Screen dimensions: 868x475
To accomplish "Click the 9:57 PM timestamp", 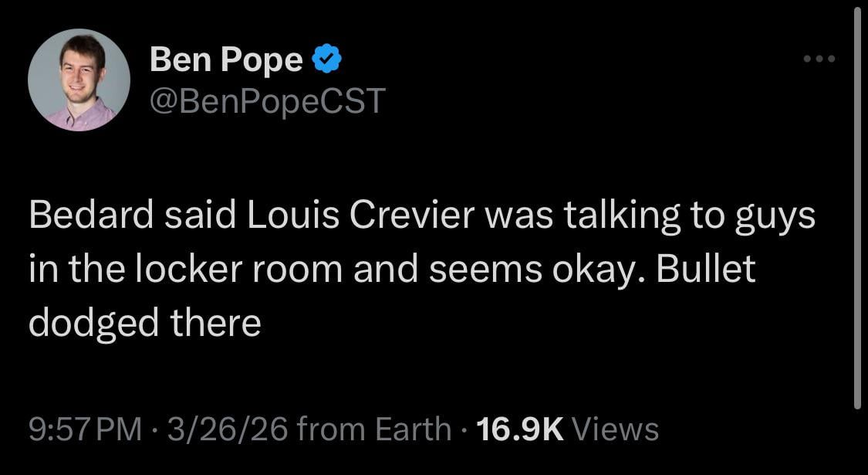I will (85, 428).
